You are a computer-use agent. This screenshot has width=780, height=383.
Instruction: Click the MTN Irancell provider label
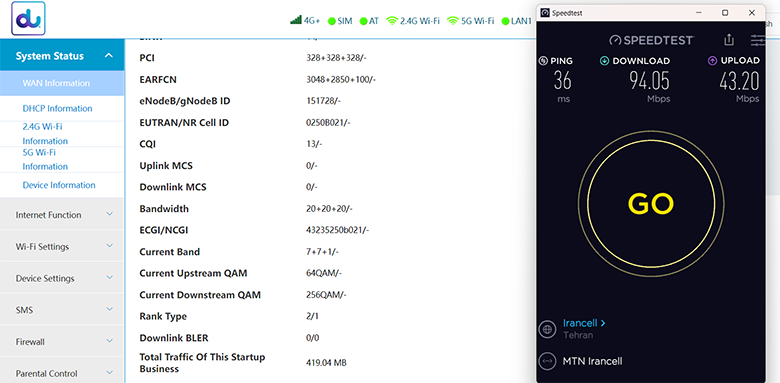pos(592,361)
